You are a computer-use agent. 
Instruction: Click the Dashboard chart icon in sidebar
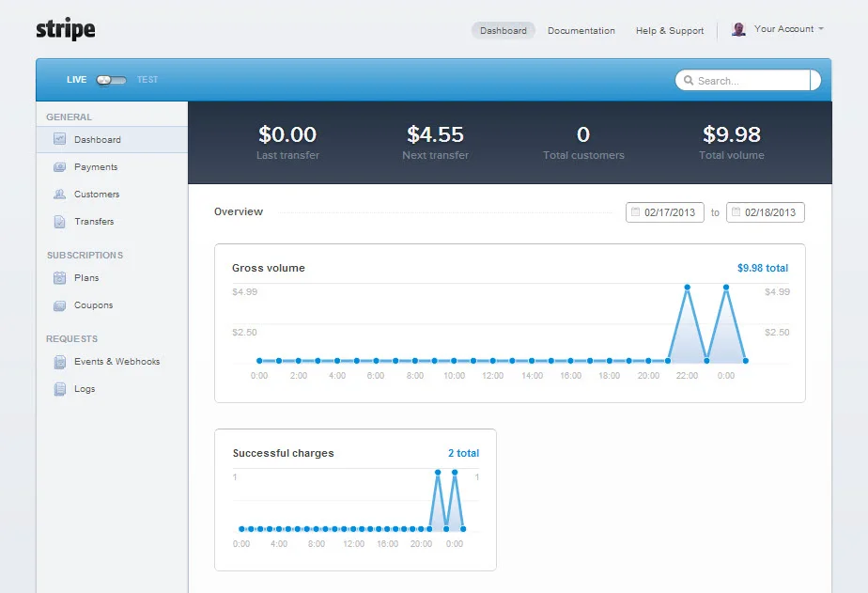59,139
